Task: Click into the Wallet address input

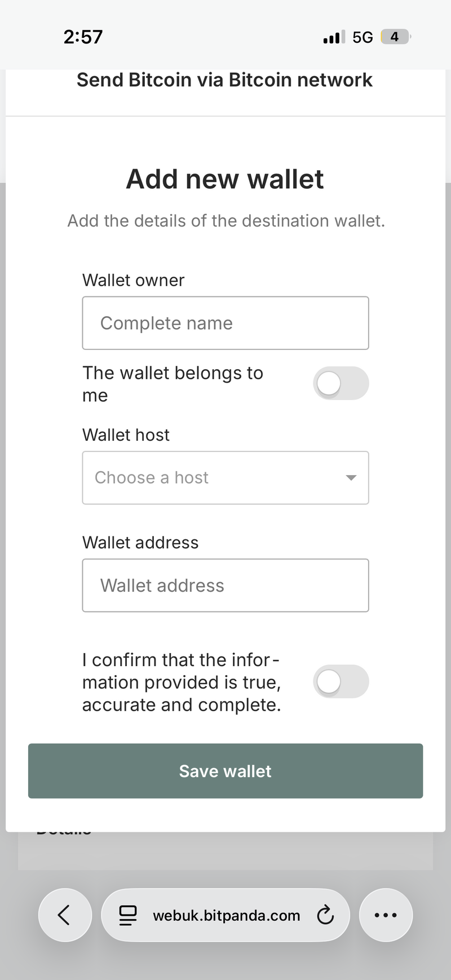Action: (x=225, y=586)
